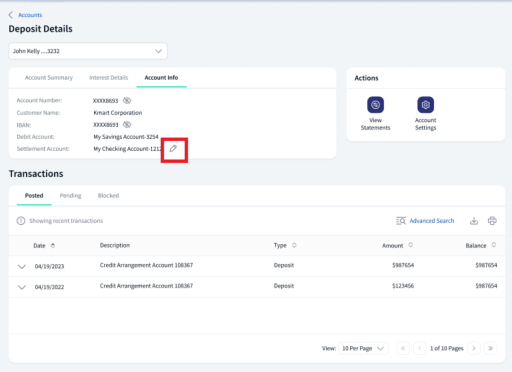Open Account Settings gear icon
The height and width of the screenshot is (372, 512).
425,105
